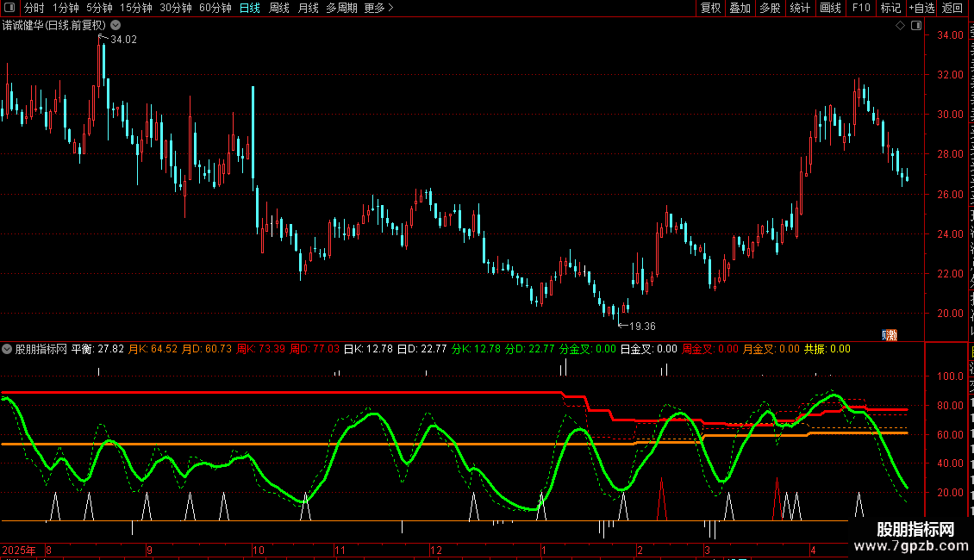Image resolution: width=974 pixels, height=560 pixels.
Task: Open 统计 statistics tool
Action: click(x=800, y=8)
